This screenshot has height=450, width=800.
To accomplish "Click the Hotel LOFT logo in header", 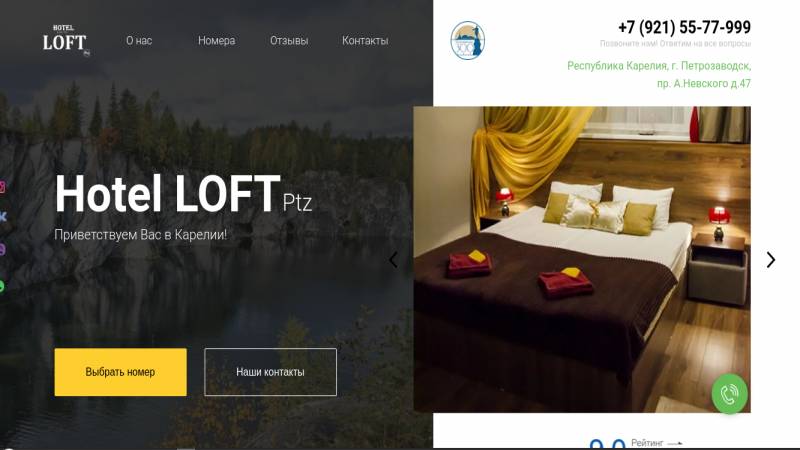I will (x=66, y=40).
